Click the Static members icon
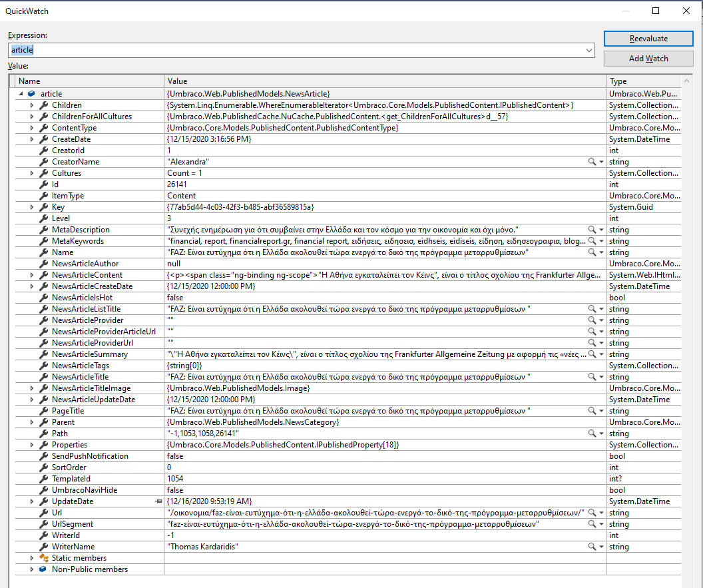Image resolution: width=703 pixels, height=588 pixels. pos(44,558)
